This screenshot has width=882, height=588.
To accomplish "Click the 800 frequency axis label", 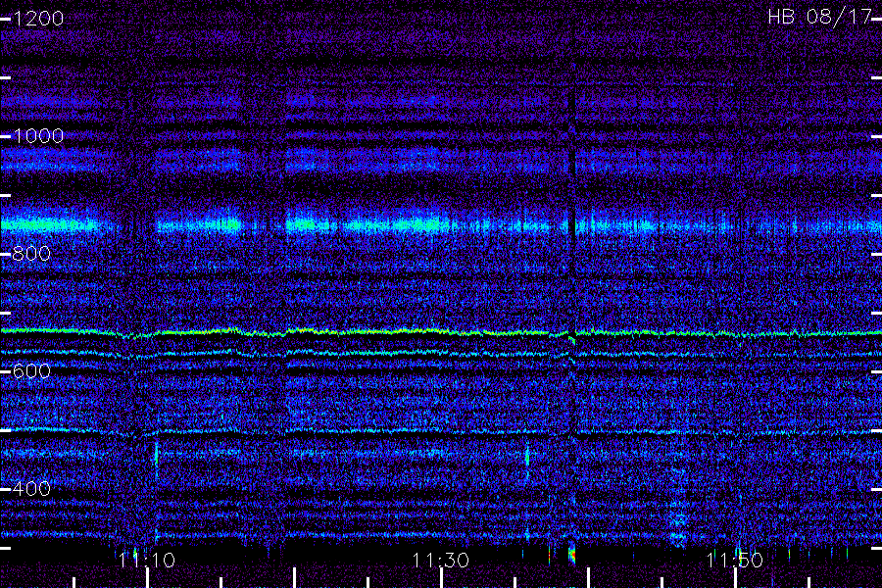I will [31, 254].
